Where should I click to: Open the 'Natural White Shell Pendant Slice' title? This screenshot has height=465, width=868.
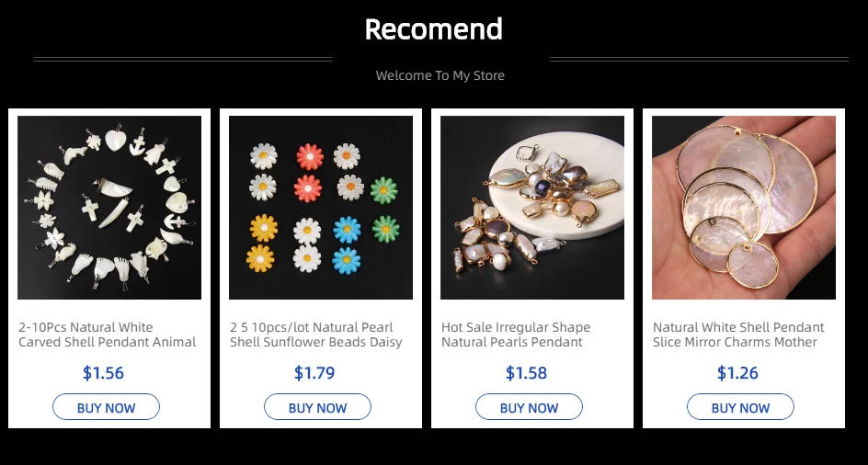click(x=738, y=335)
